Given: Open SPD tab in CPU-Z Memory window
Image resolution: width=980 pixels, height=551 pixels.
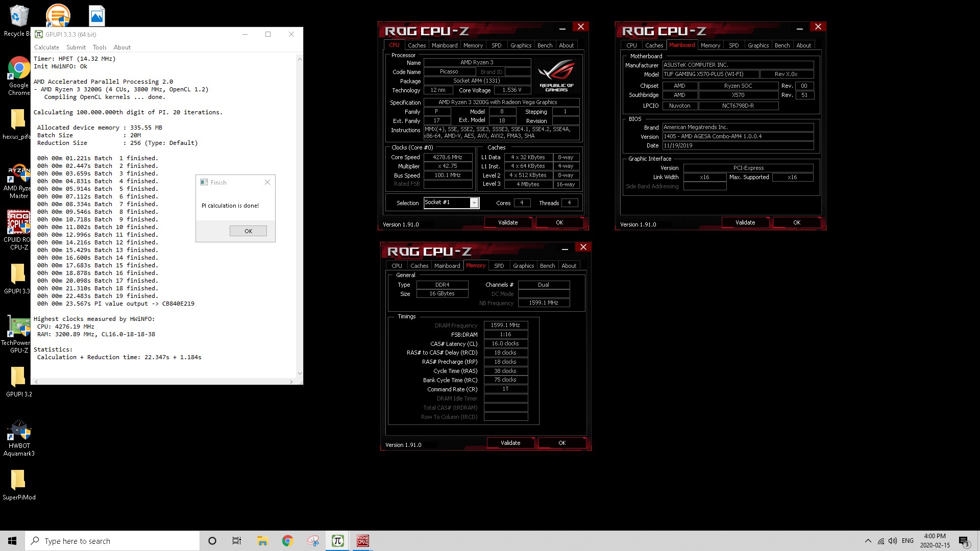Looking at the screenshot, I should [x=499, y=266].
